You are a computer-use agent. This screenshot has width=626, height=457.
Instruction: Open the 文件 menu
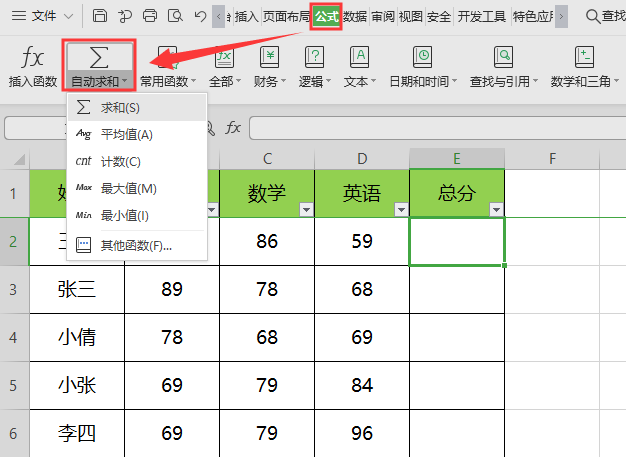(x=42, y=16)
